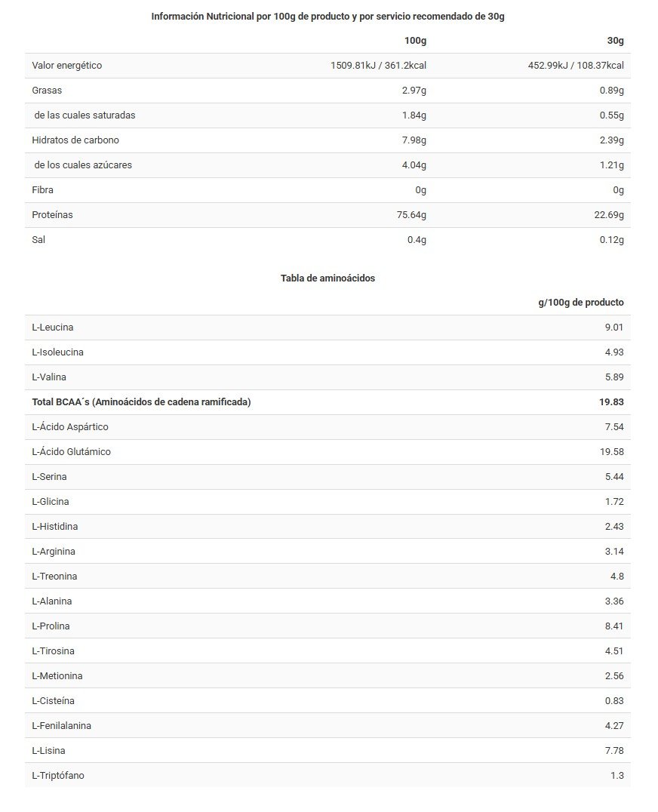The image size is (658, 812).
Task: Select the Valor energético row label
Action: tap(67, 66)
